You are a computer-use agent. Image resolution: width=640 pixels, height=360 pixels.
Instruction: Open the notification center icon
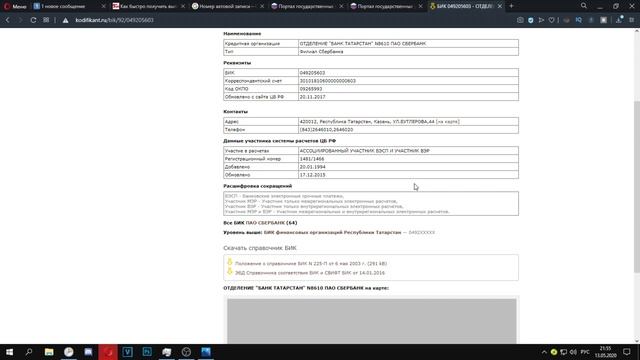tap(627, 352)
